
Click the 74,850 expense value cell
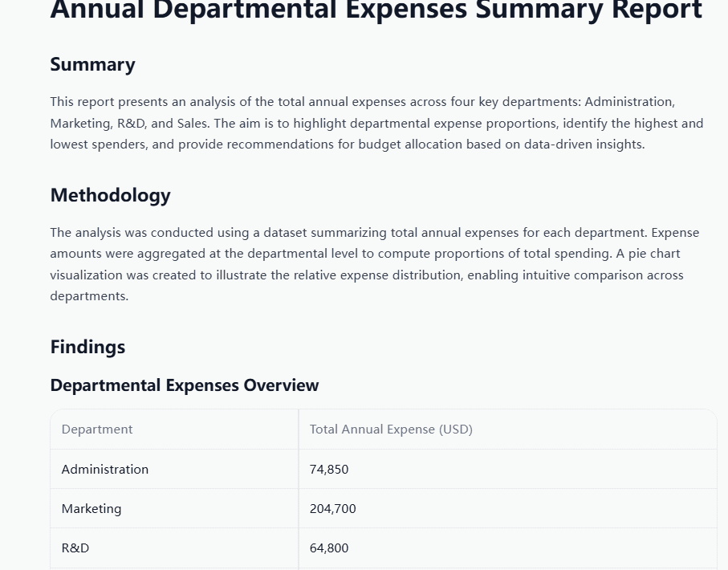(x=329, y=470)
